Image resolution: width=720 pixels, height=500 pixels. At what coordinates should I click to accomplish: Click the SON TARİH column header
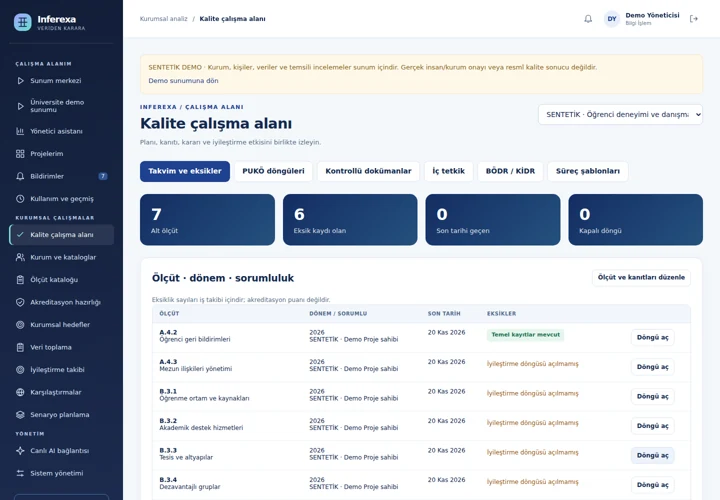click(444, 314)
